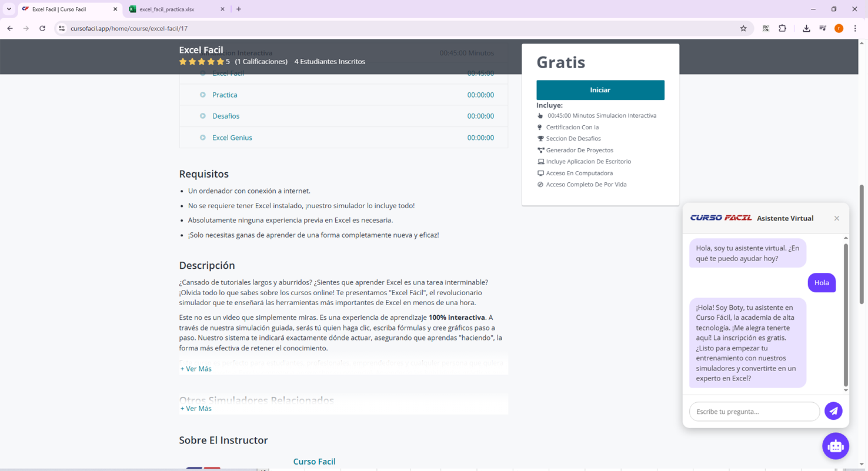Screen dimensions: 868x471
Task: Click the 'Hola, soy tu asistente virtual' message
Action: click(747, 253)
